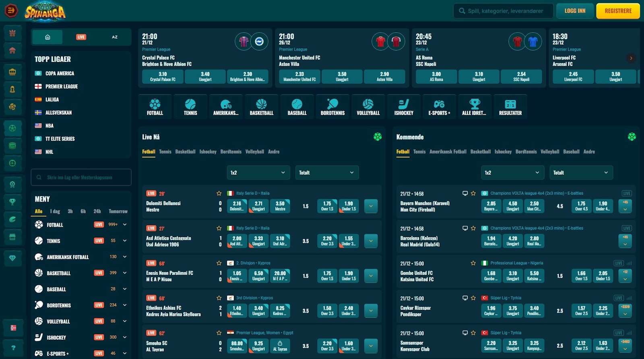Open the Totalt dropdown in Live Nå
Screen dimensions: 644x359
point(327,173)
